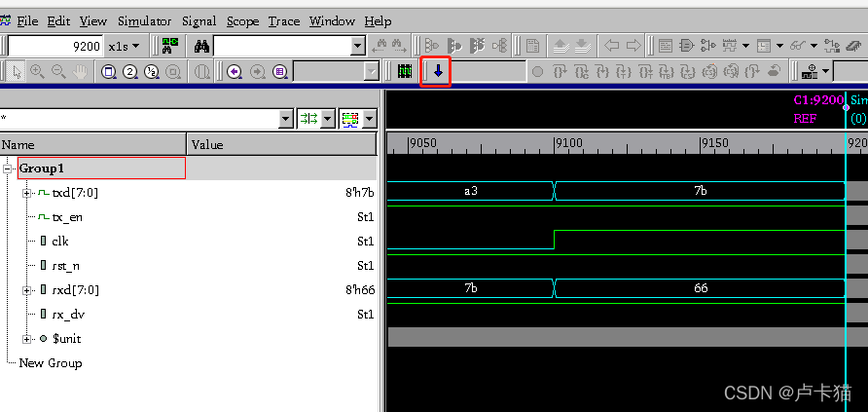The height and width of the screenshot is (412, 868).
Task: Click the green waveform grid icon
Action: tap(405, 71)
